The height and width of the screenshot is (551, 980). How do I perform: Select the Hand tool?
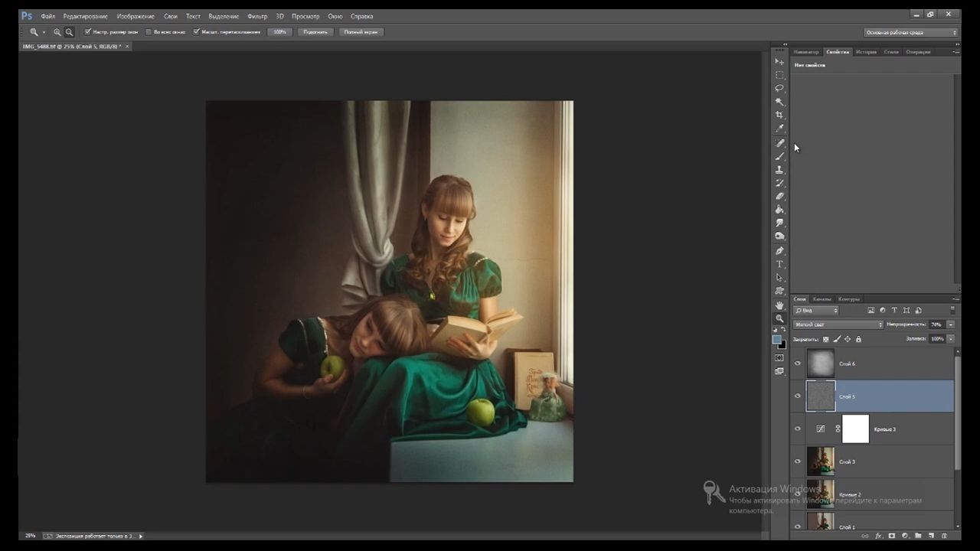tap(779, 305)
